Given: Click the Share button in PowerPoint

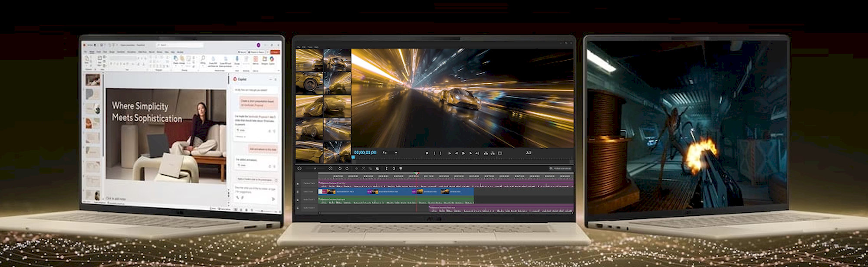Looking at the screenshot, I should click(275, 52).
